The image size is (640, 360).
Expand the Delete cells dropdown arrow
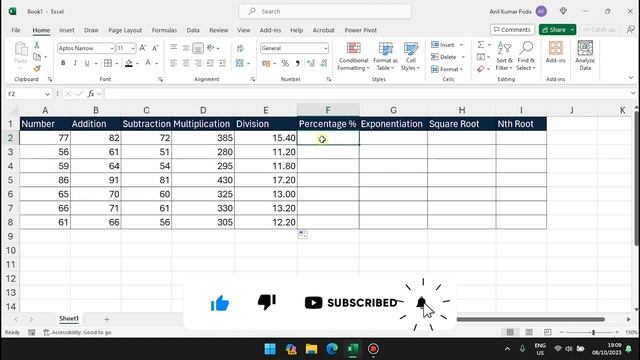tap(463, 57)
